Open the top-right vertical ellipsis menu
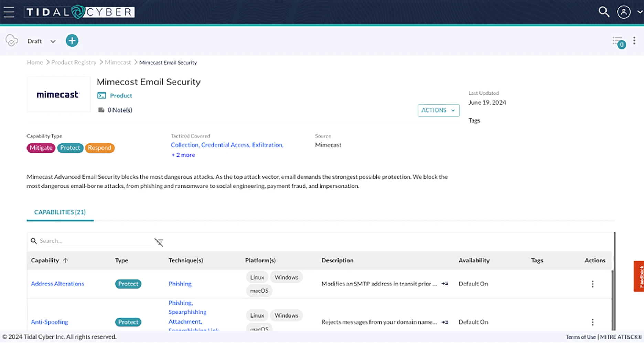Image resolution: width=644 pixels, height=343 pixels. coord(634,41)
